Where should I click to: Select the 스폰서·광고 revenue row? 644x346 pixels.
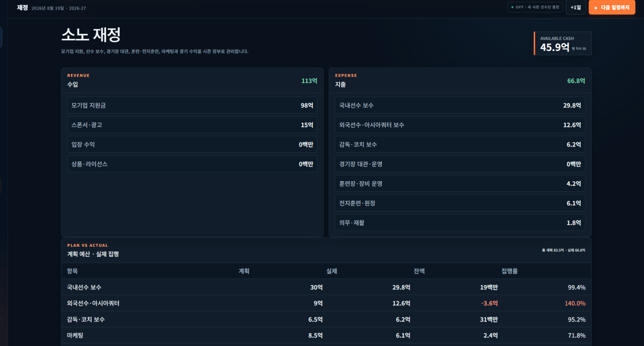(192, 125)
